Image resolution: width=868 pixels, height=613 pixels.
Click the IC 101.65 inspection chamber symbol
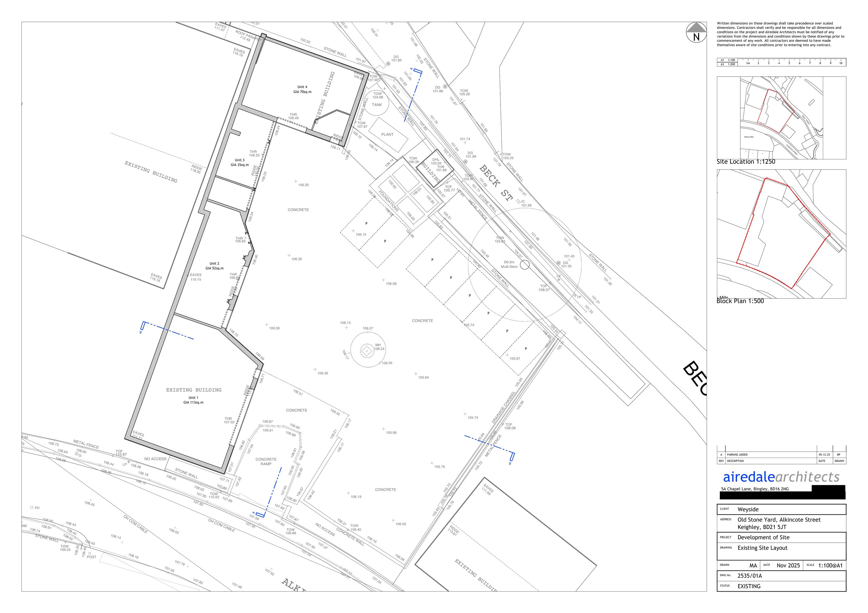pyautogui.click(x=518, y=202)
